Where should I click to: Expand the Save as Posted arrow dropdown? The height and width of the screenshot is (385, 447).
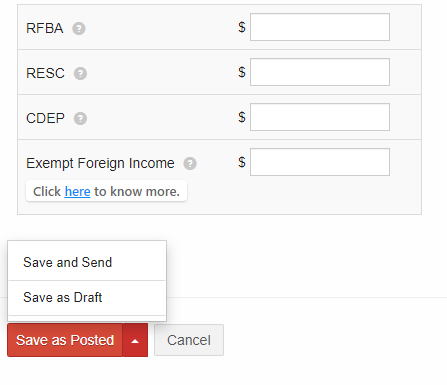tap(135, 340)
